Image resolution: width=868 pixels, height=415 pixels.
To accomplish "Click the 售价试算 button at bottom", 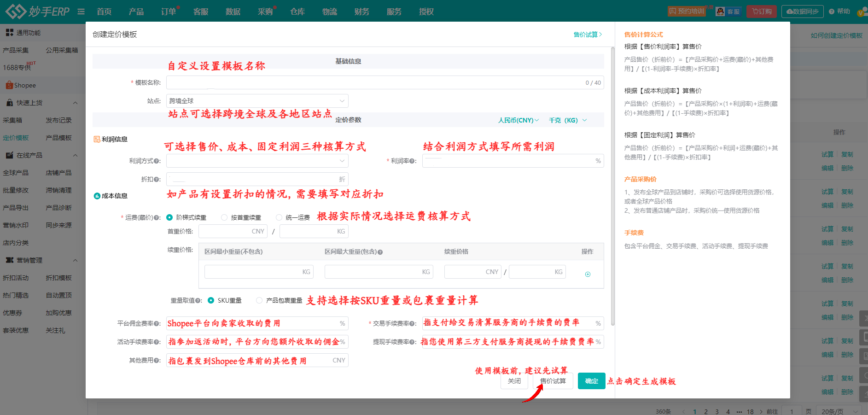I will pyautogui.click(x=553, y=381).
